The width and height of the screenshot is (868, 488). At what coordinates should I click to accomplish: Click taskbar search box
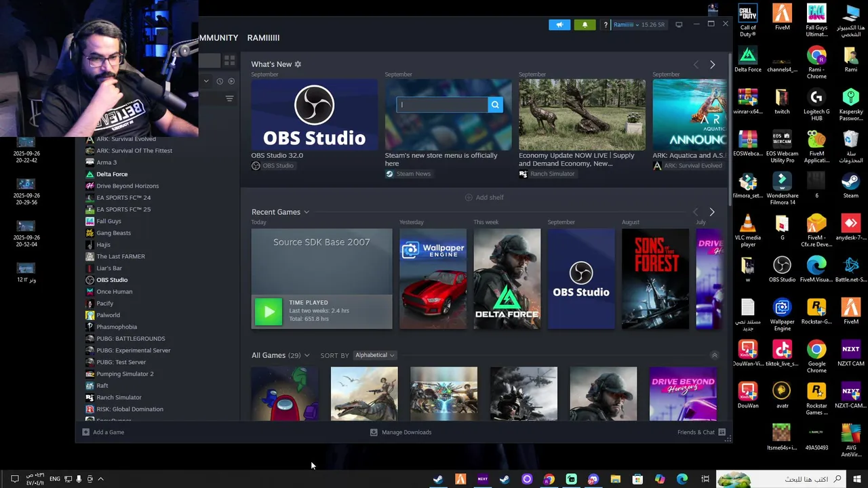pyautogui.click(x=781, y=479)
